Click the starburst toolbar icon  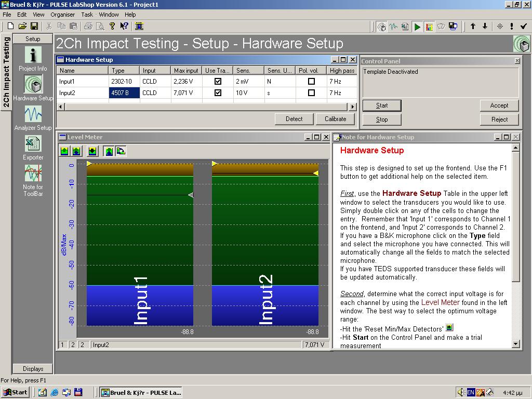(500, 26)
